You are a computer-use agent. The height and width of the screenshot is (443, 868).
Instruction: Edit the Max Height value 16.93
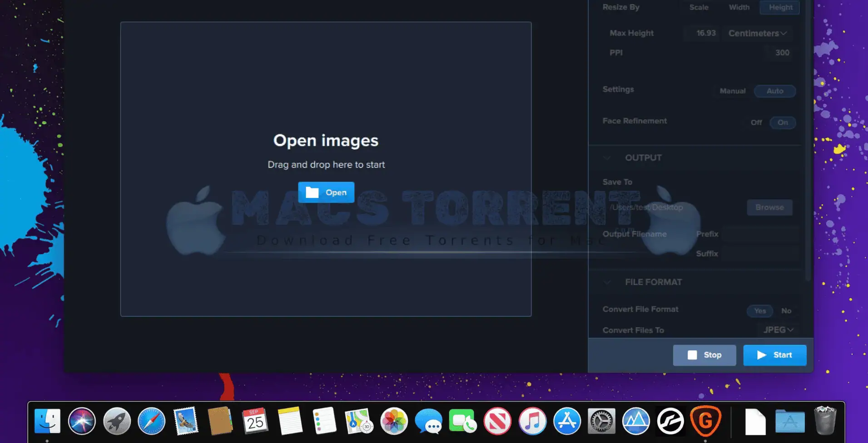(x=703, y=33)
